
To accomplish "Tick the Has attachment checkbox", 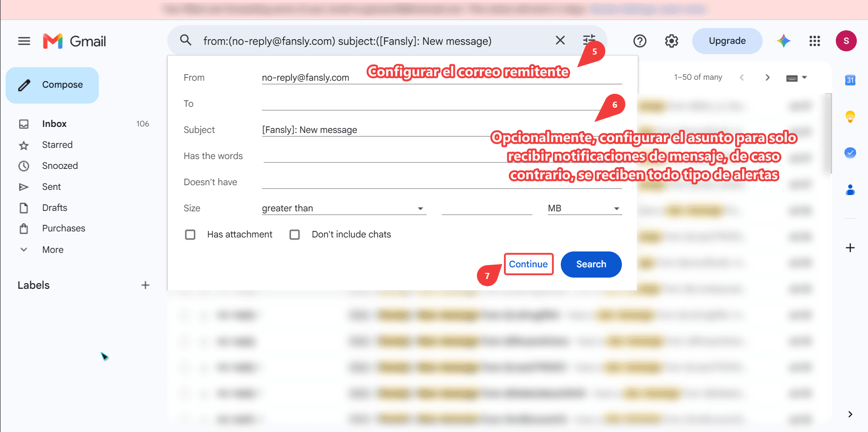I will coord(190,235).
